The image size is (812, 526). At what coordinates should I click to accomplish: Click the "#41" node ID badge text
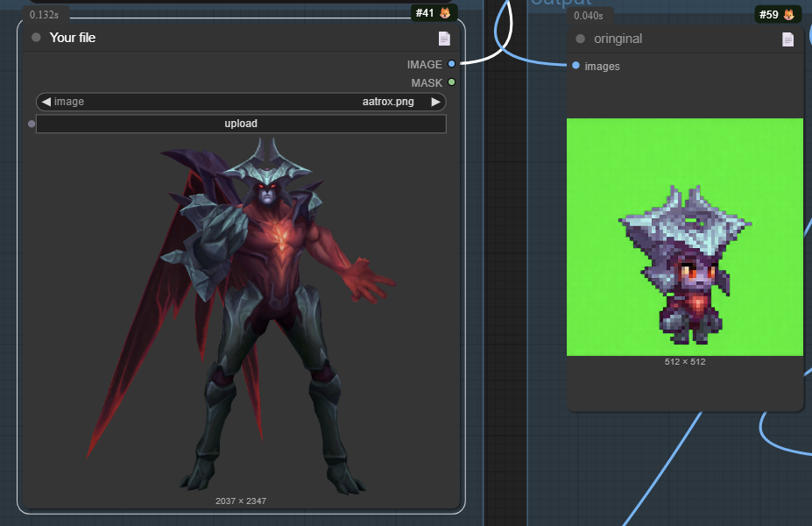tap(425, 13)
